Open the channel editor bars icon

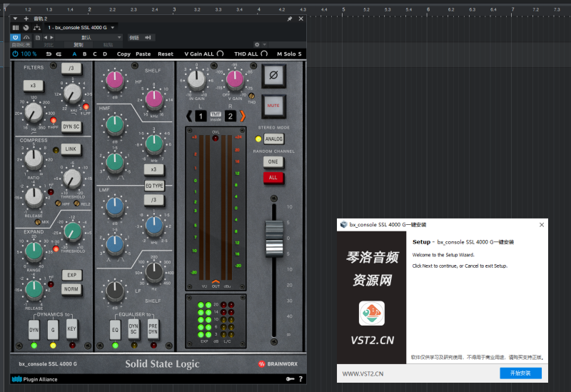(x=16, y=28)
